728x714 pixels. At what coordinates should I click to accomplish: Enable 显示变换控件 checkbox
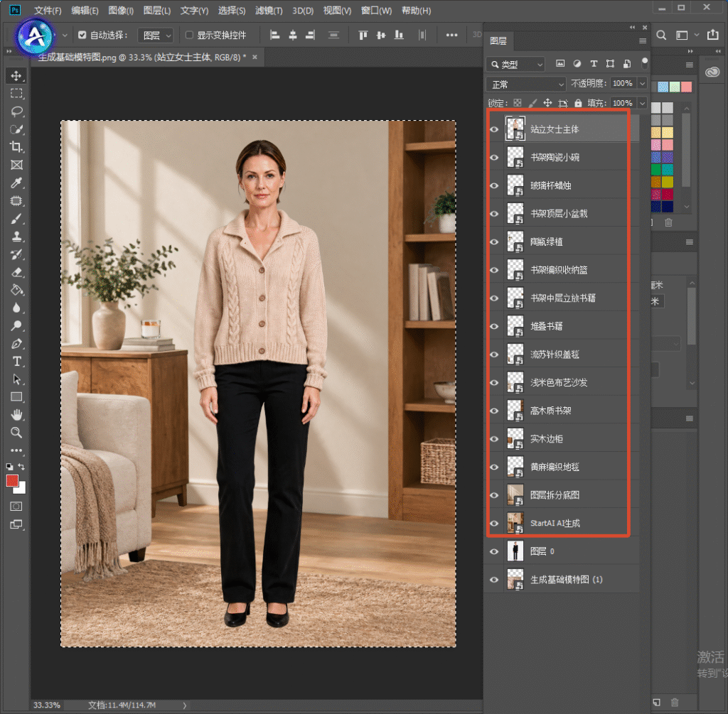point(189,35)
